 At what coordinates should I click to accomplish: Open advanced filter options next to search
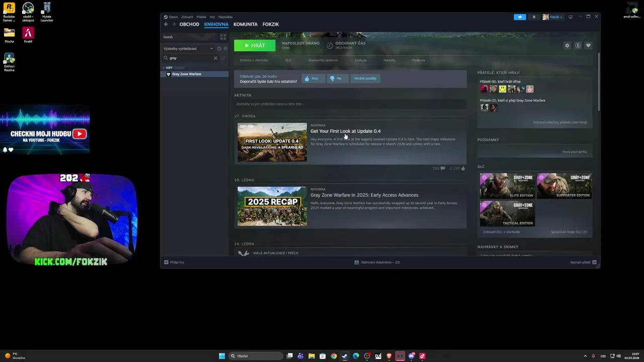(x=224, y=58)
